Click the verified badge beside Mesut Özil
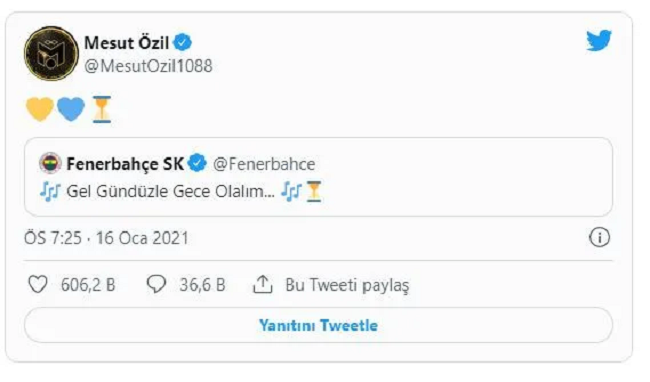The width and height of the screenshot is (650, 382). 182,42
